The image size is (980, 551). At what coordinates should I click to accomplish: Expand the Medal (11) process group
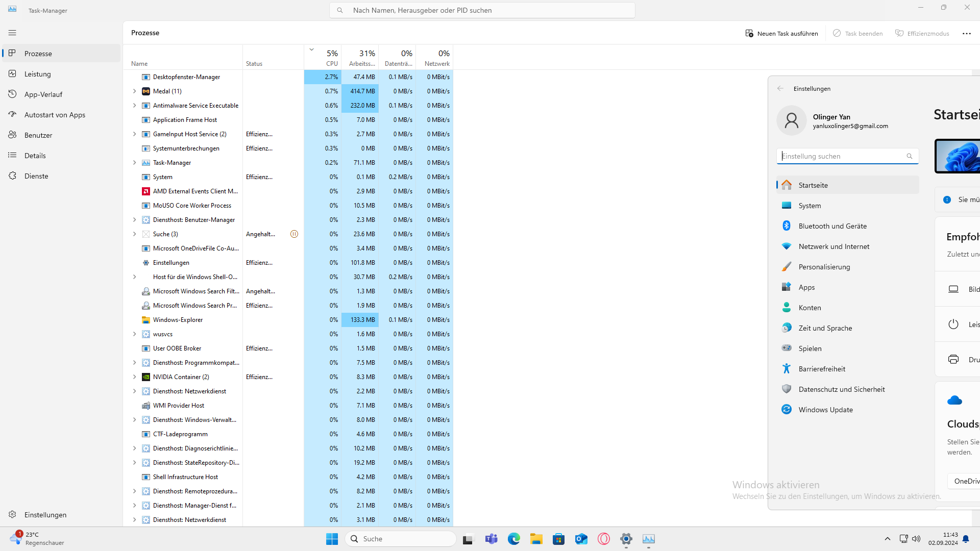[134, 91]
